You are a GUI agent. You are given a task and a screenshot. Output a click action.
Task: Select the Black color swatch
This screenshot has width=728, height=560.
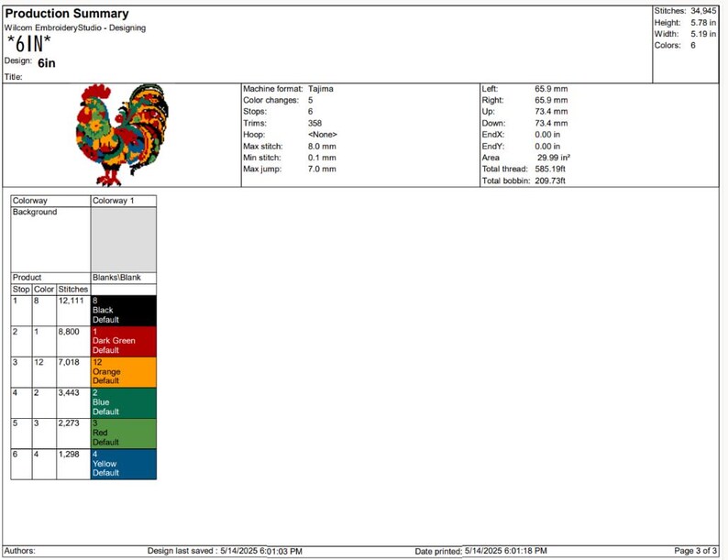click(124, 311)
